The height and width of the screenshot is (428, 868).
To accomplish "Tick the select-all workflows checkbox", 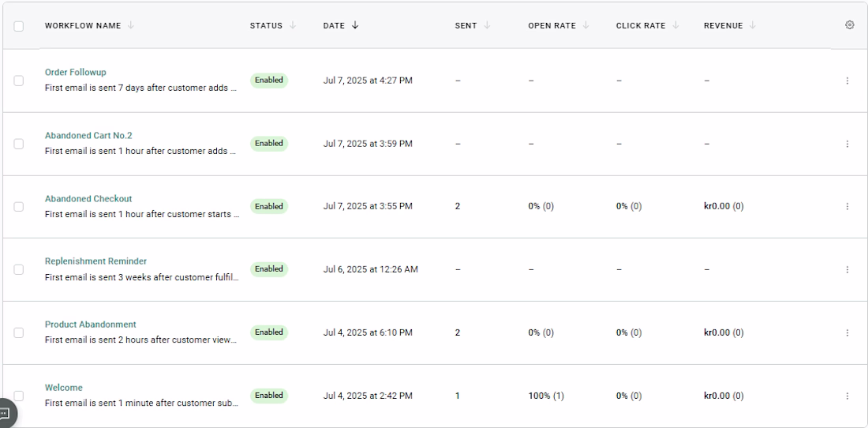I will point(19,25).
